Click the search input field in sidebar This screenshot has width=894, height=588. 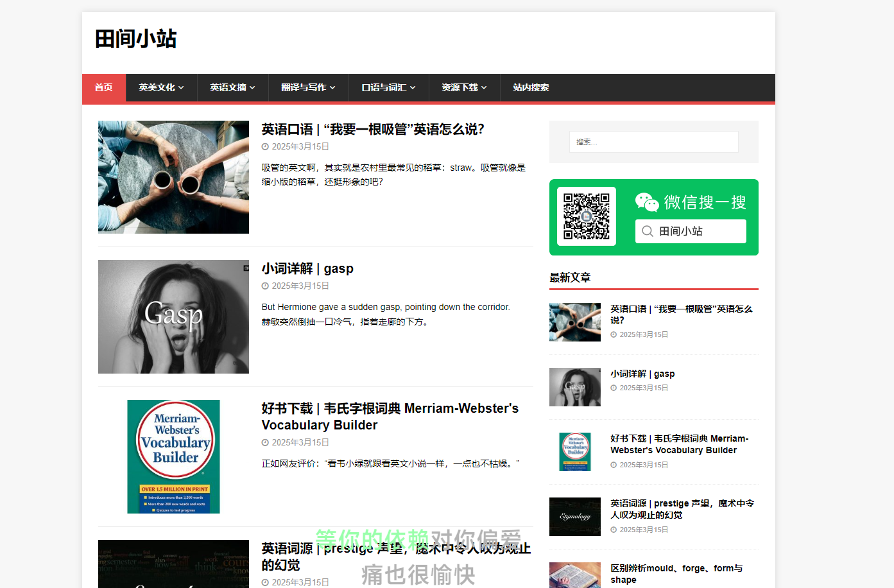coord(653,142)
